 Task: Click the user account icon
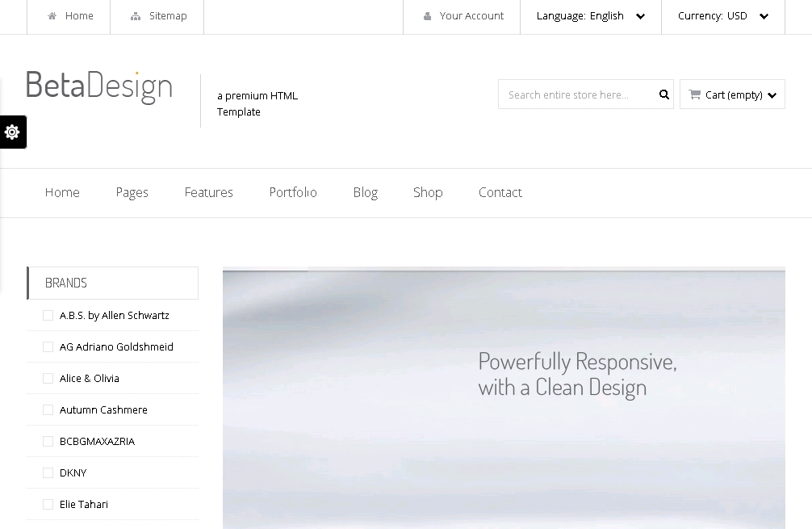point(427,16)
